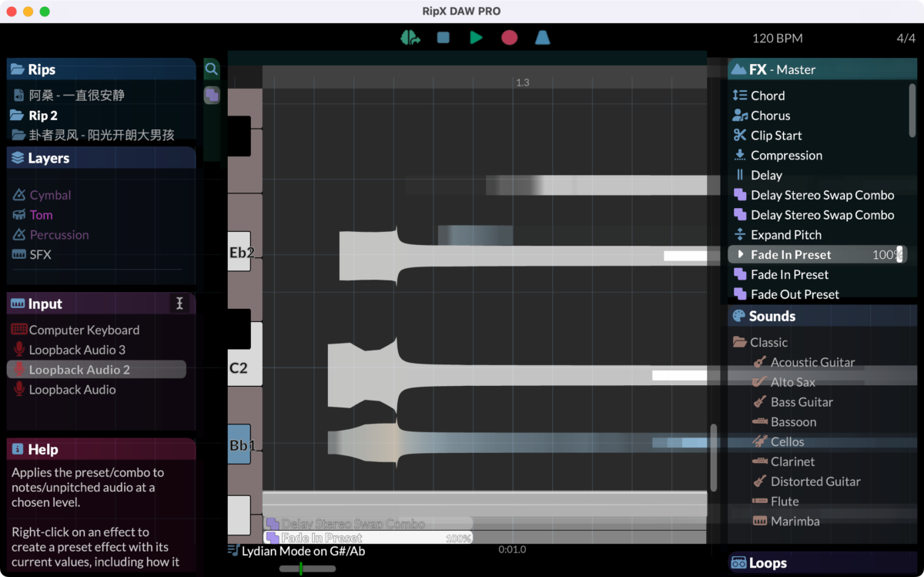This screenshot has width=924, height=577.
Task: Click the horizontal zoom slider below the scale
Action: [307, 569]
